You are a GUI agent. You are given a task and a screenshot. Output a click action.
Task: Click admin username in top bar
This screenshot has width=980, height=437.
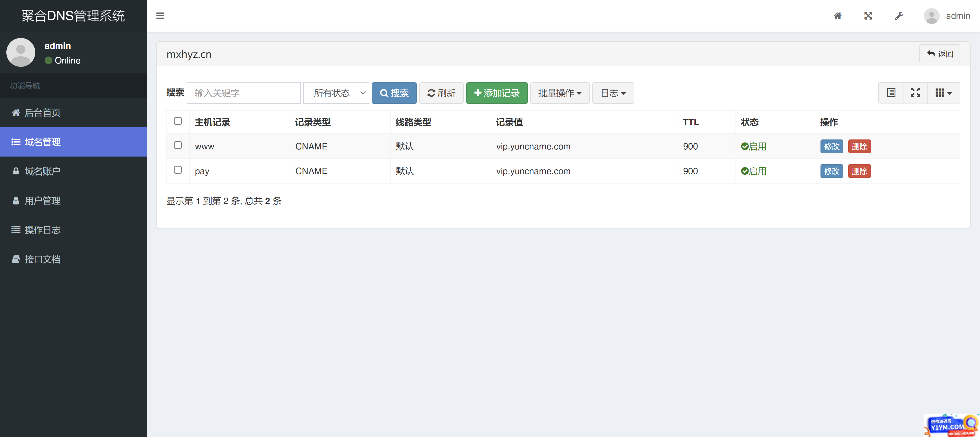tap(958, 16)
